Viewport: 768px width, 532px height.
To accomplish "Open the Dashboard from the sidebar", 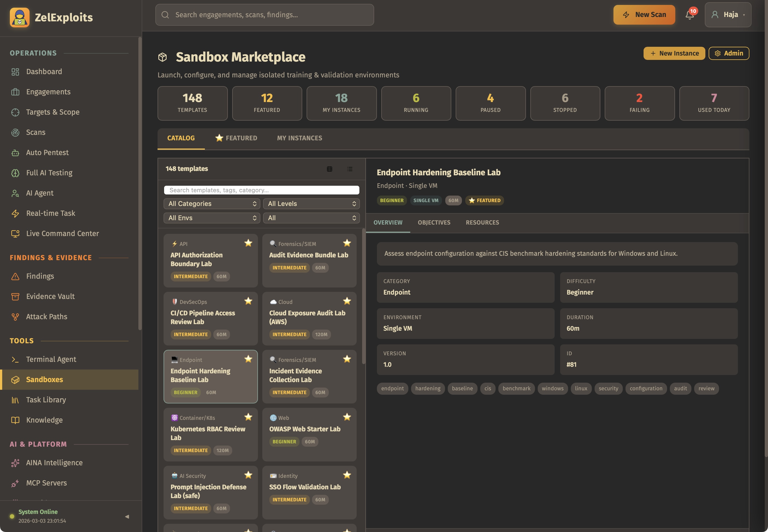I will click(x=44, y=71).
